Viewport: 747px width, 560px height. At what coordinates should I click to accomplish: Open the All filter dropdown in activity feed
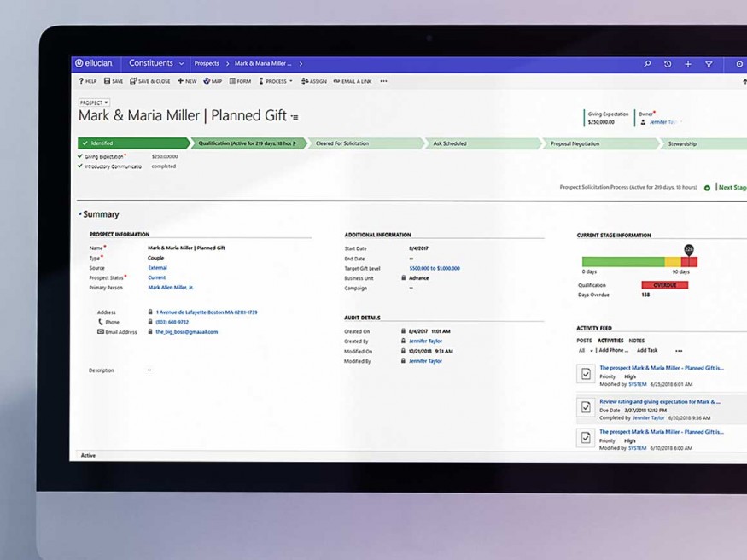pos(586,350)
